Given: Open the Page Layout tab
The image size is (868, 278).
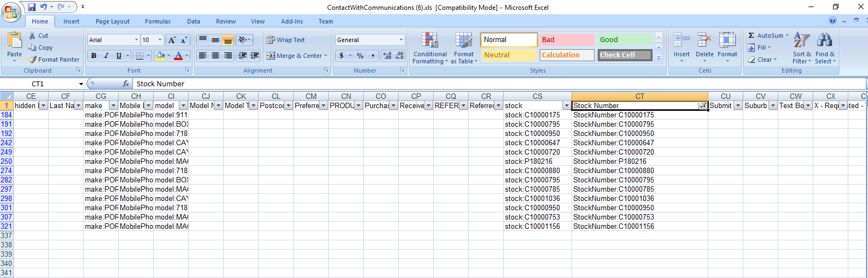Looking at the screenshot, I should click(113, 21).
